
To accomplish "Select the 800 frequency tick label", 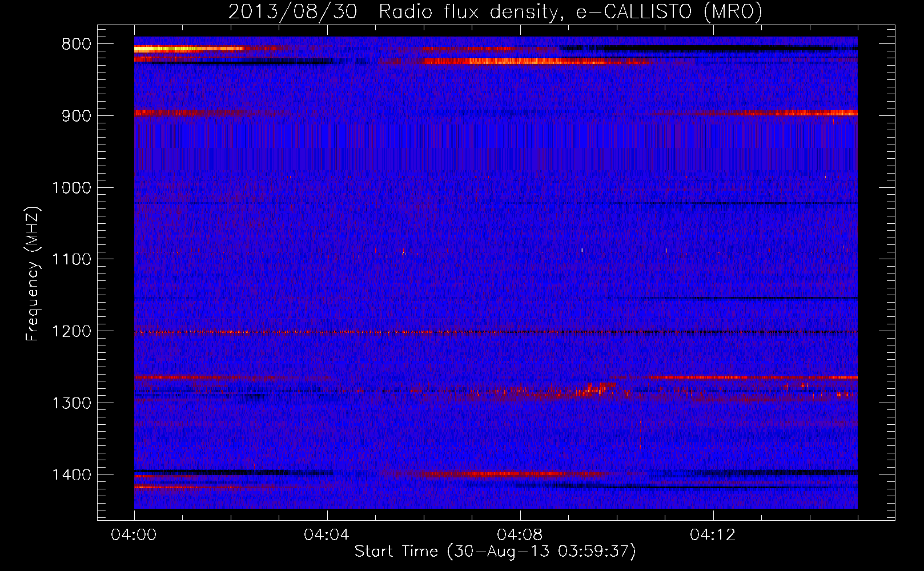I will pos(76,45).
